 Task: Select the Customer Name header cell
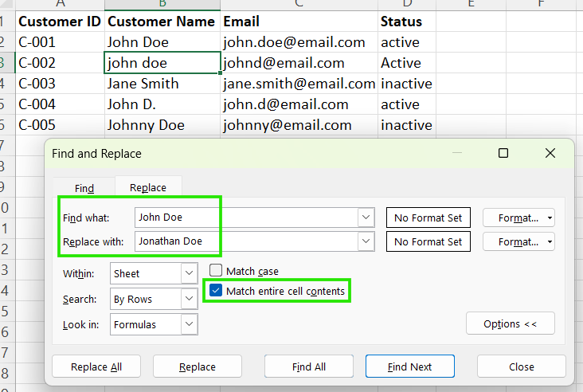pos(162,22)
